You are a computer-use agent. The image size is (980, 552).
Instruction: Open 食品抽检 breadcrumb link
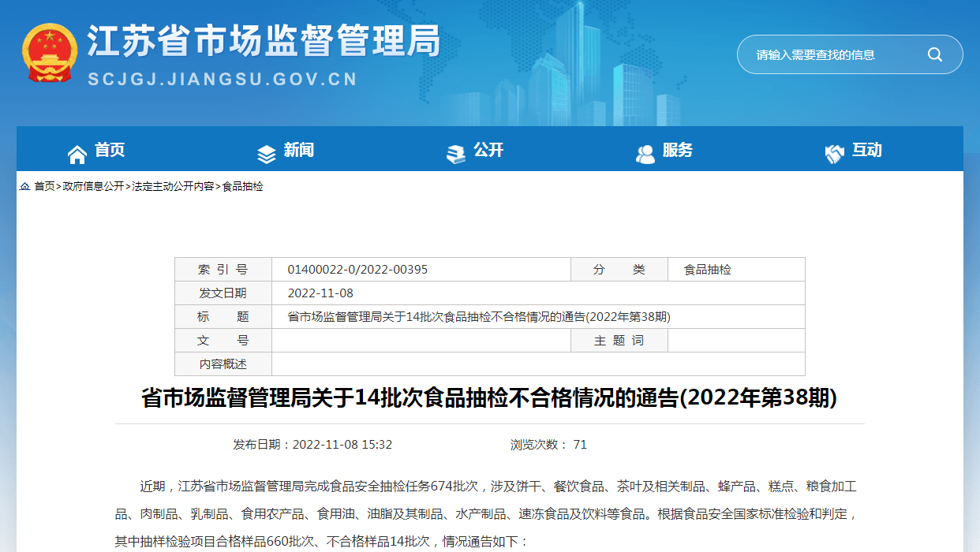[242, 187]
